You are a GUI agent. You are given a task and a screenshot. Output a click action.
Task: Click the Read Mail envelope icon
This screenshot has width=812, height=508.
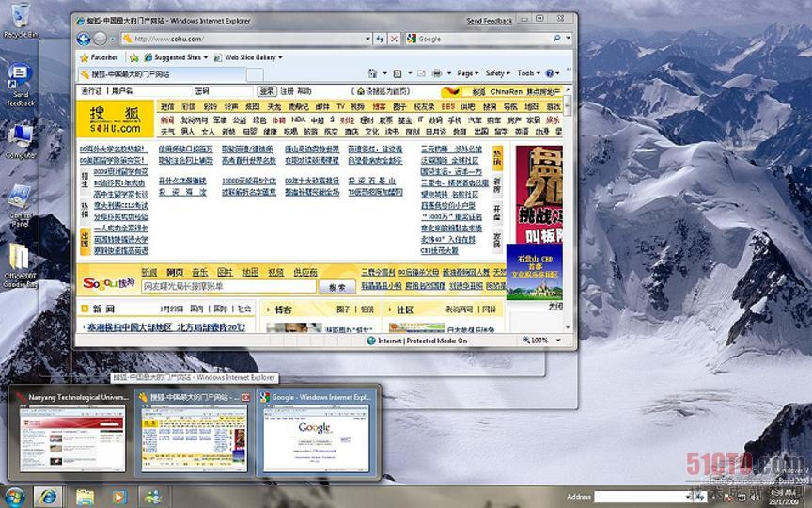click(422, 73)
